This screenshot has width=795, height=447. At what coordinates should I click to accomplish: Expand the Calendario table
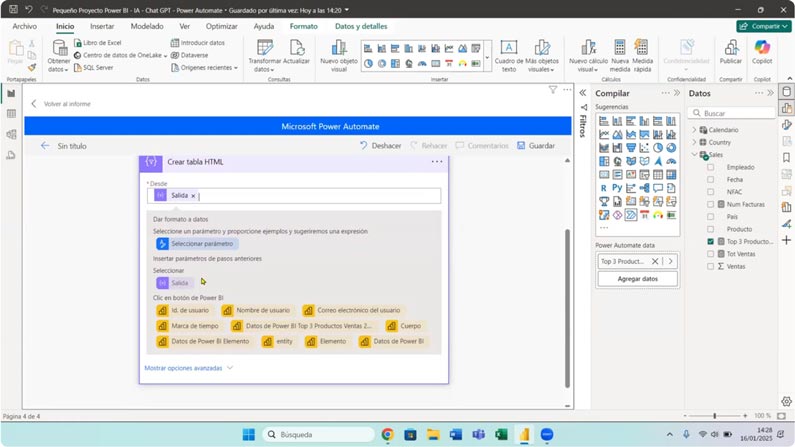[695, 130]
